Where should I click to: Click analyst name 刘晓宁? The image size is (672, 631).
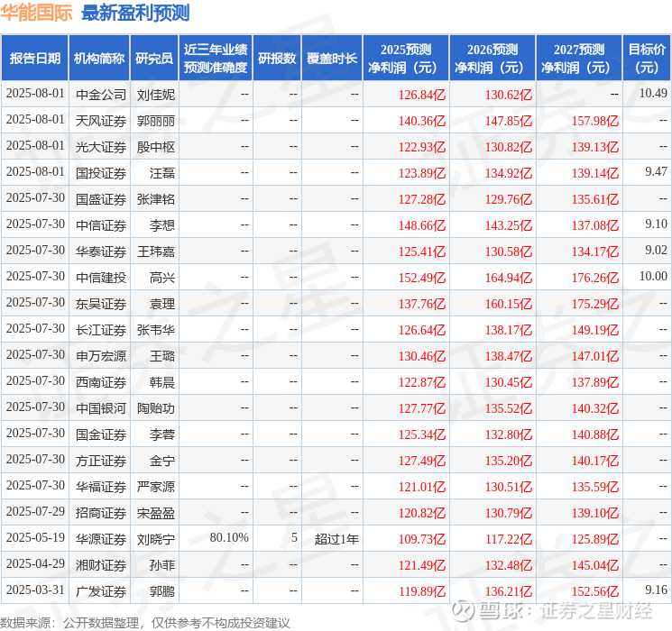tap(156, 539)
